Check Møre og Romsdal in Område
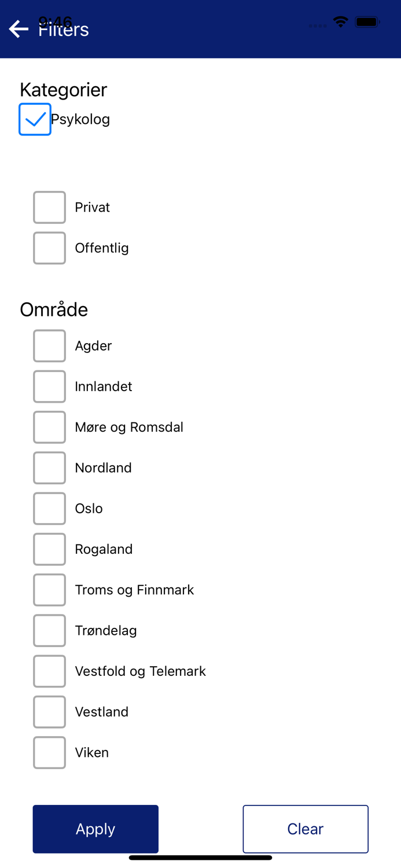This screenshot has width=401, height=868. [x=49, y=427]
